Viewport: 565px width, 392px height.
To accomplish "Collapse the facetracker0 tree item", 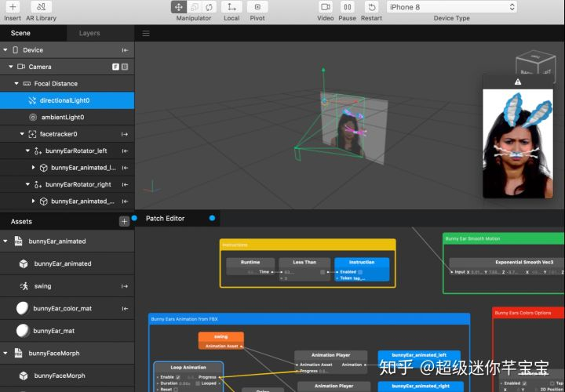I will pos(22,134).
